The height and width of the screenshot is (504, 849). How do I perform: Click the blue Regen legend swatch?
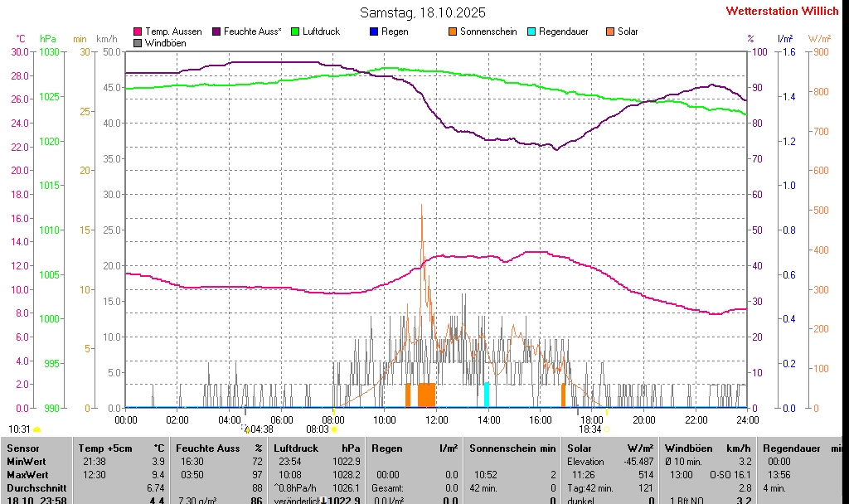[373, 31]
